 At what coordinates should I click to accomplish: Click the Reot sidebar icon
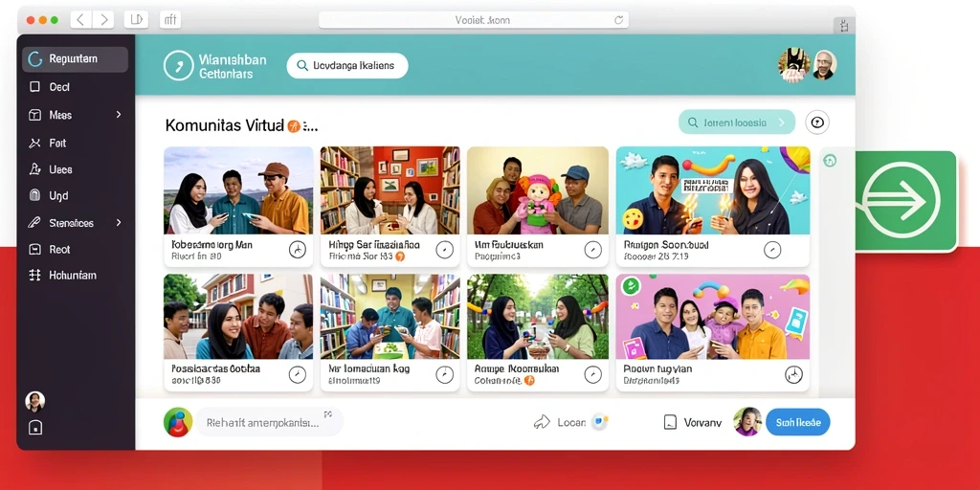click(x=35, y=250)
